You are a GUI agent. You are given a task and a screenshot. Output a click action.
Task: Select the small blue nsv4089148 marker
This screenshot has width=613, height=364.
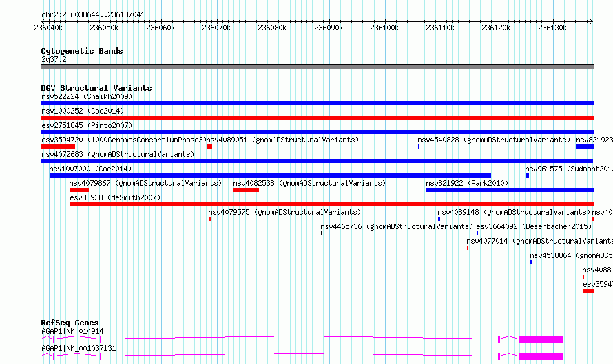click(x=439, y=219)
